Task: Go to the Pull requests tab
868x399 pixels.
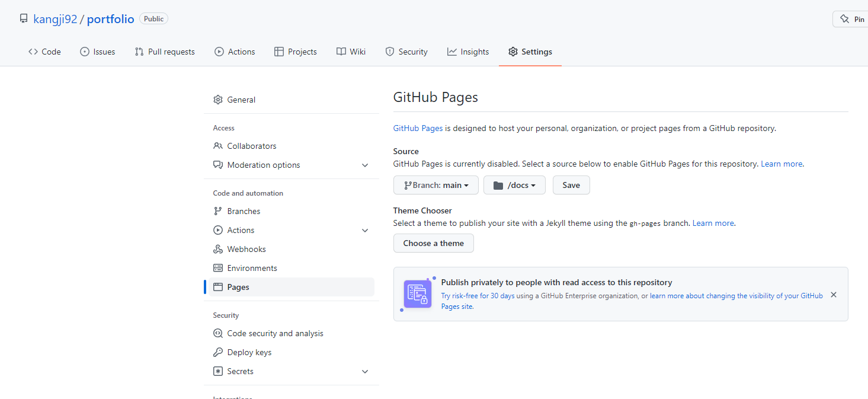Action: pyautogui.click(x=165, y=52)
